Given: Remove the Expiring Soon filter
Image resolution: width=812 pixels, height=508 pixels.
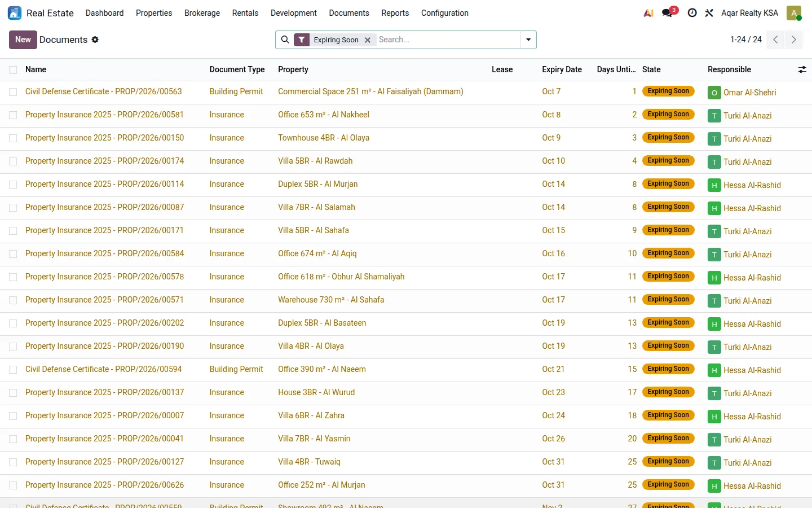Looking at the screenshot, I should click(x=368, y=40).
